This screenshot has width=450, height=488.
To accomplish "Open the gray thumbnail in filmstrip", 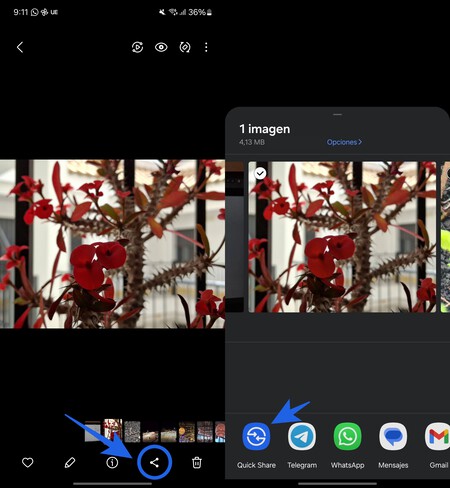I will (92, 431).
